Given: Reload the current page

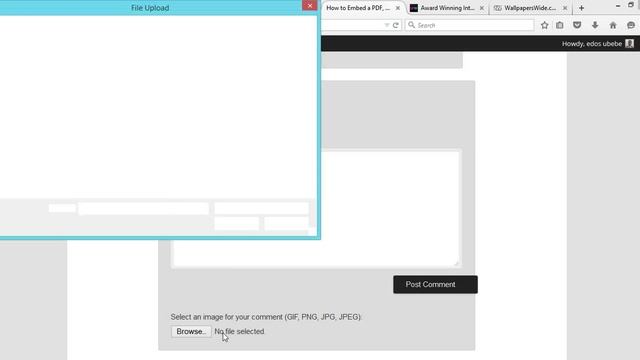Looking at the screenshot, I should pos(396,25).
